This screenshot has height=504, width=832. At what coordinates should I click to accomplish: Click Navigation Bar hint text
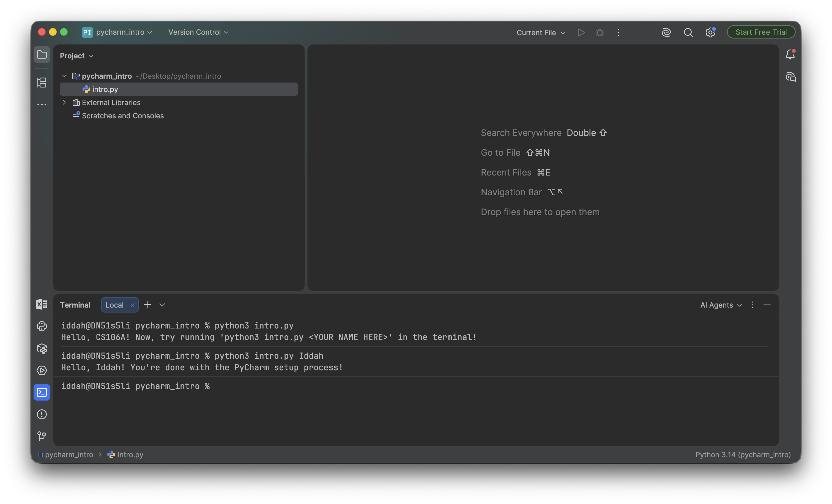tap(511, 192)
